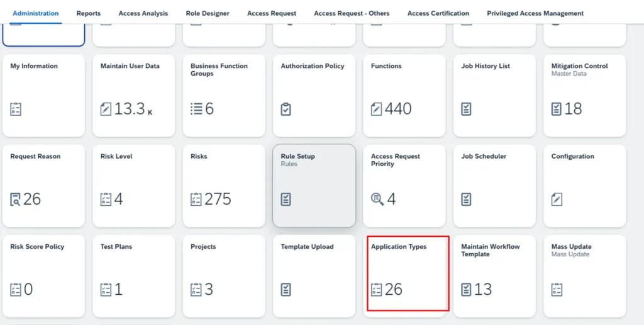The image size is (644, 325).
Task: Open the Risks tile title
Action: pos(199,156)
